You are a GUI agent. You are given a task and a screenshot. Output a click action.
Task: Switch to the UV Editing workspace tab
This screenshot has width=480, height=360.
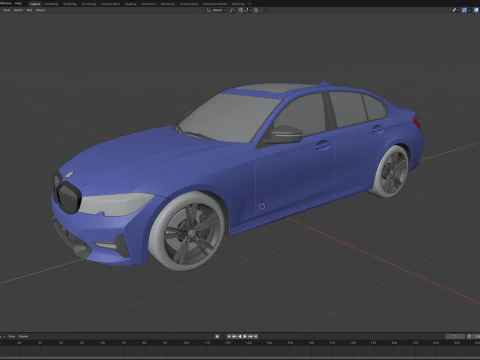pyautogui.click(x=89, y=4)
